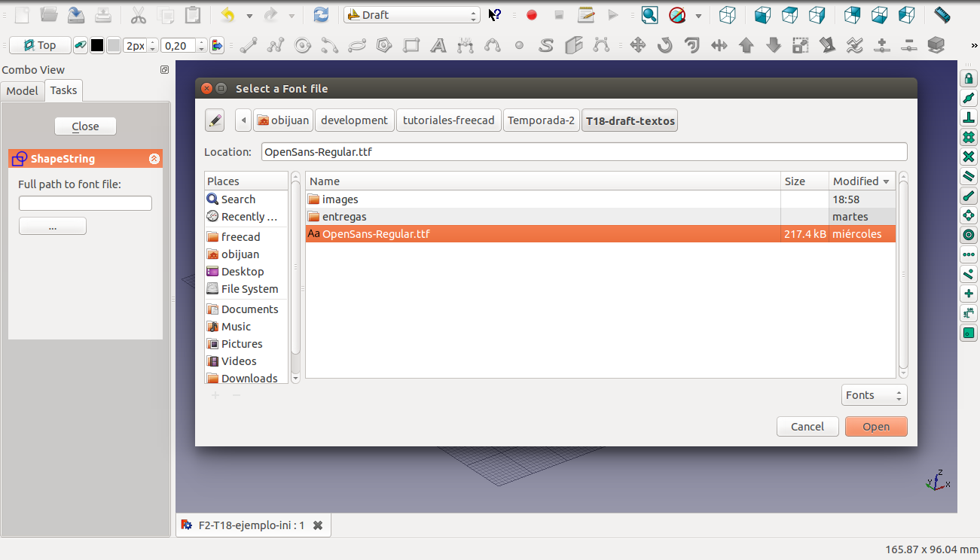The image size is (980, 560).
Task: Cancel the font file dialog
Action: pos(807,427)
